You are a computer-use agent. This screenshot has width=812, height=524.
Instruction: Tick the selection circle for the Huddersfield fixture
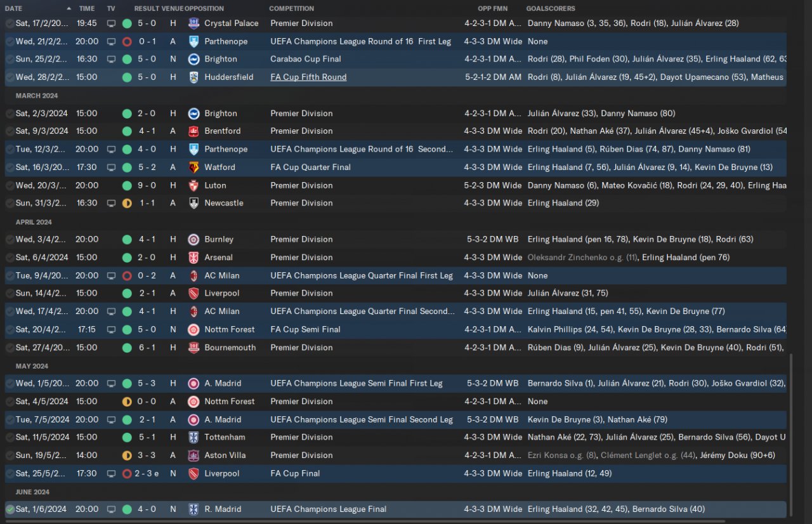(10, 77)
